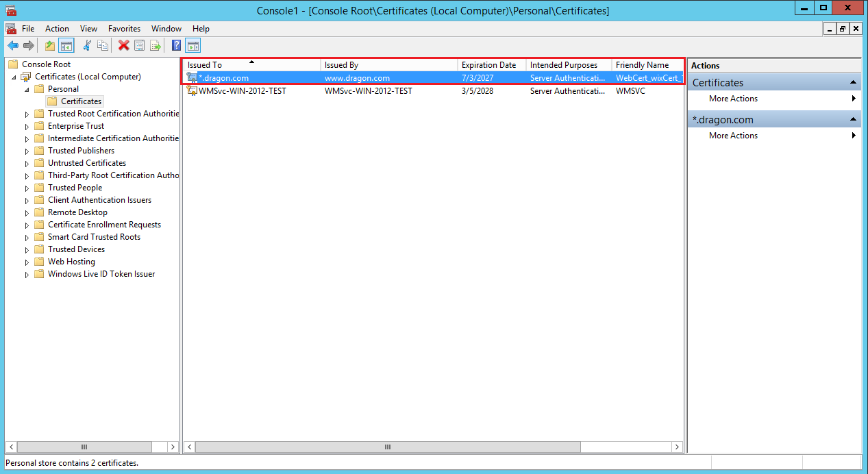
Task: Click the 7/3/2027 expiration date
Action: click(x=478, y=78)
